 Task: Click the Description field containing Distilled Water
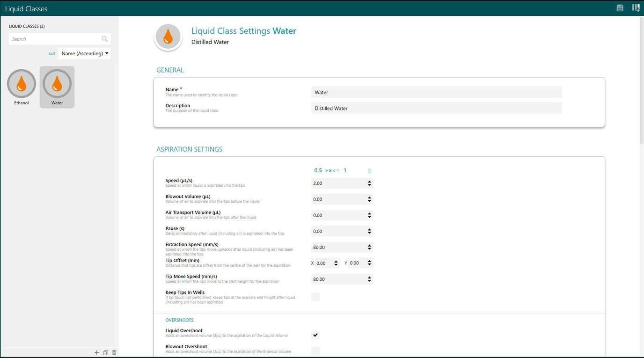tap(436, 108)
